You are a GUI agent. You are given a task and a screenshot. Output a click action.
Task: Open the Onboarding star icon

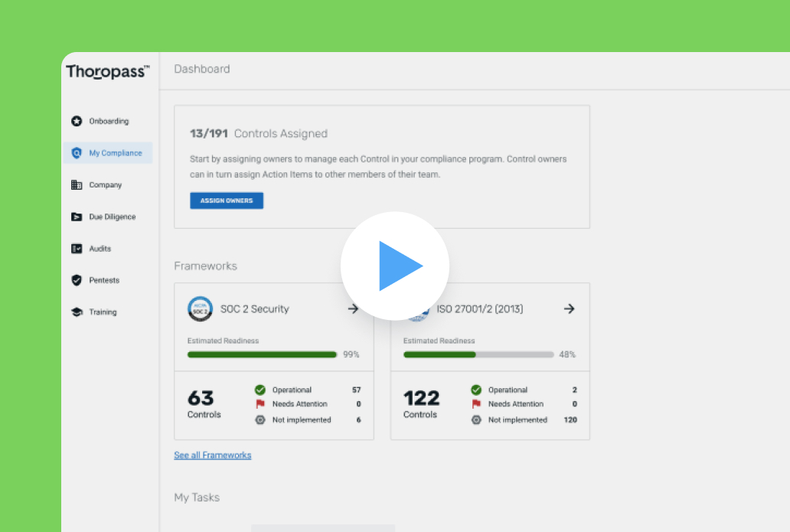(77, 121)
